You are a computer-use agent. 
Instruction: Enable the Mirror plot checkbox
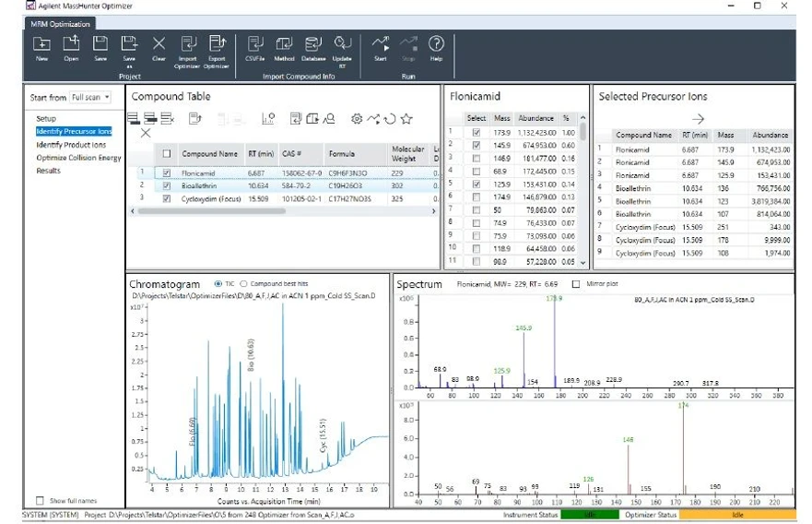(x=576, y=284)
